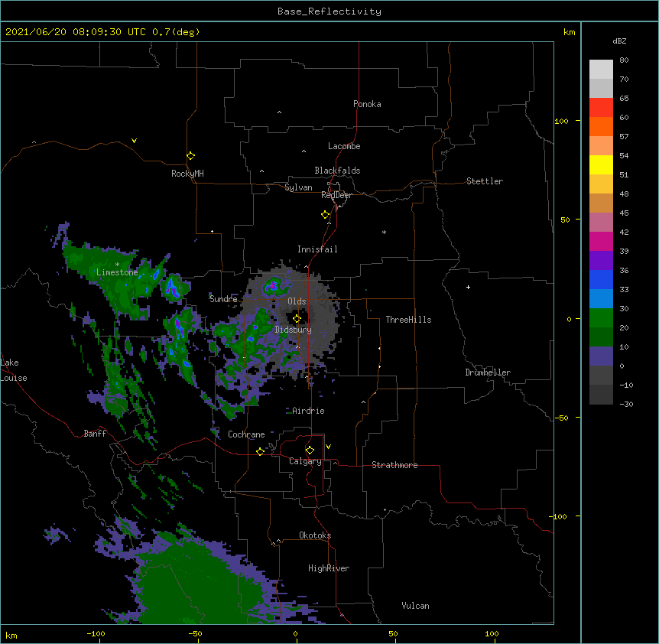
Task: Click the Ponoka city label
Action: tap(367, 104)
